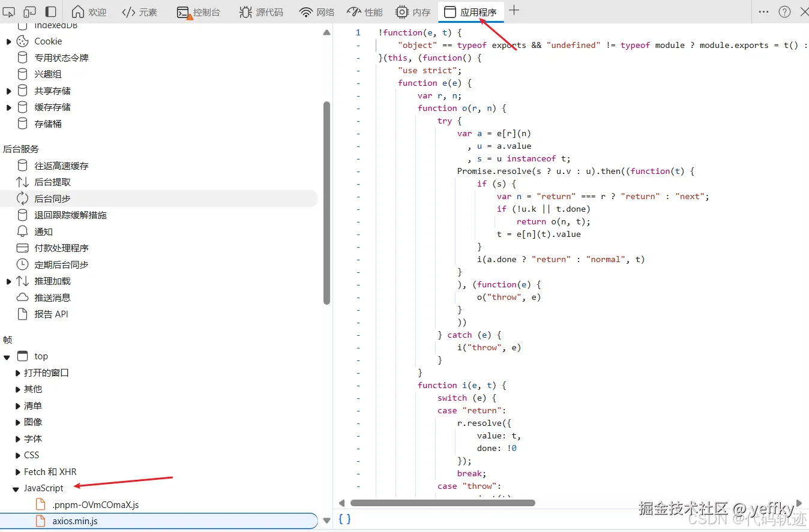809x532 pixels.
Task: Click the 后台提取 arrows icon
Action: coord(22,182)
